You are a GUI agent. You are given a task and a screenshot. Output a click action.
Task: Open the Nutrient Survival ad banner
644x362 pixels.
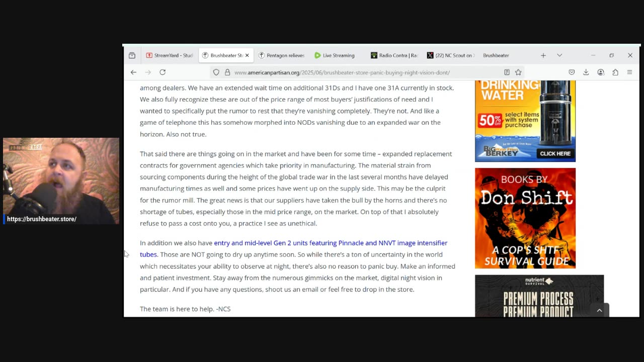pos(539,296)
